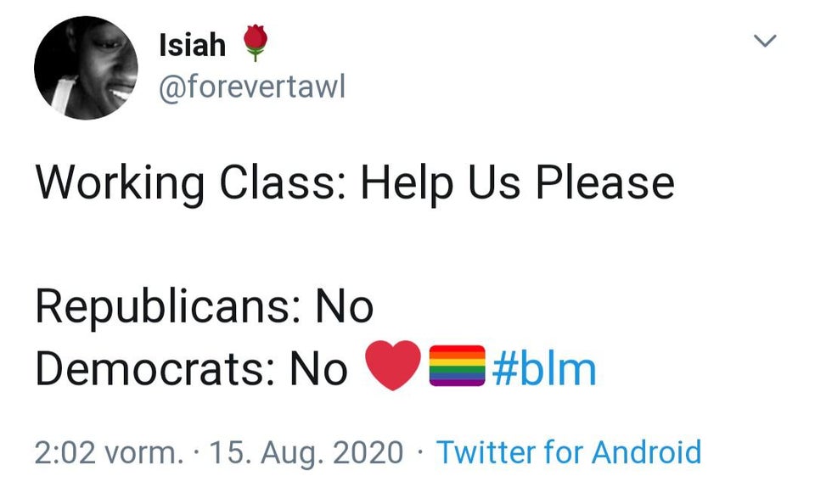Click the No after Democrats
The image size is (815, 504).
318,368
